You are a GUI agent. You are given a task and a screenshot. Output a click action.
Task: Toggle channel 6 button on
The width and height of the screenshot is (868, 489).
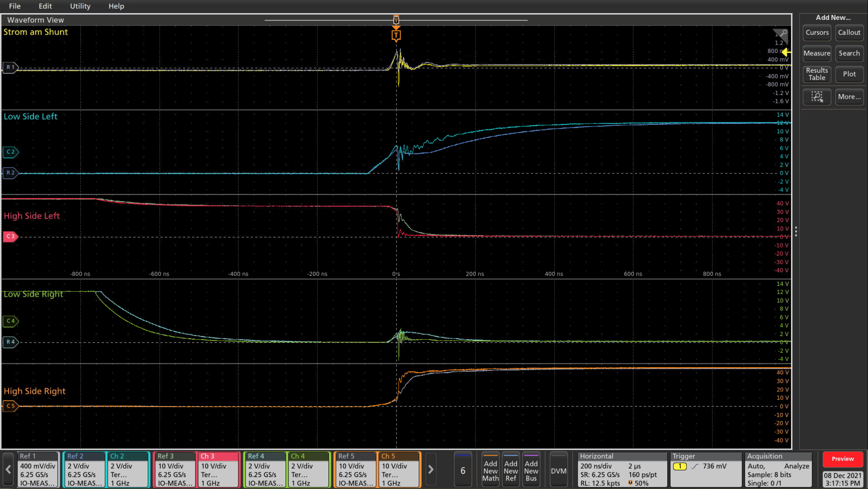(463, 470)
